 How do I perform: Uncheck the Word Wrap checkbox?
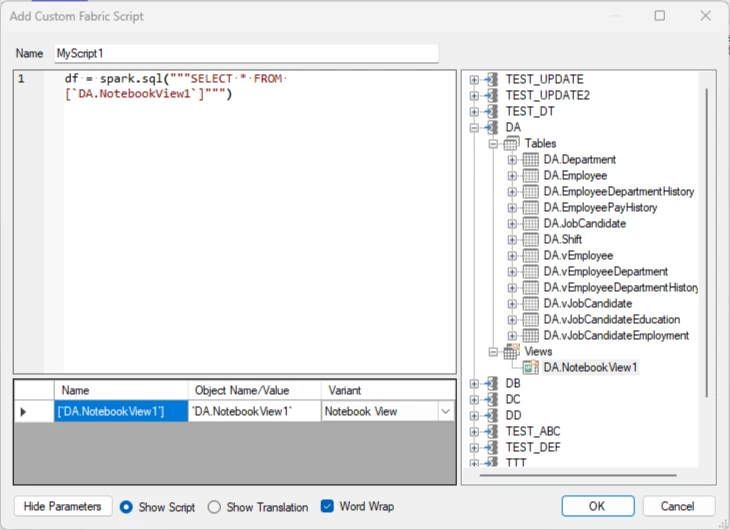point(327,506)
